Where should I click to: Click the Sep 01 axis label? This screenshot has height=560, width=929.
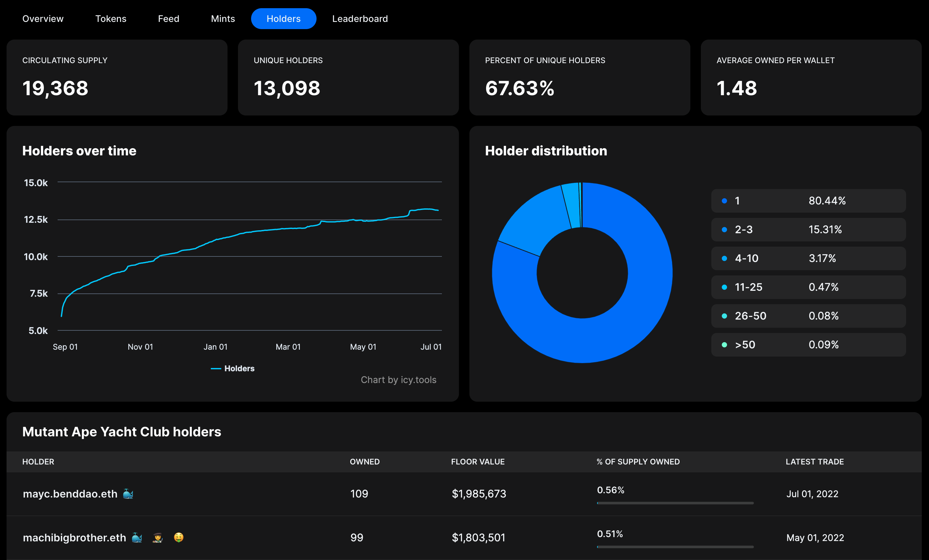(x=65, y=347)
